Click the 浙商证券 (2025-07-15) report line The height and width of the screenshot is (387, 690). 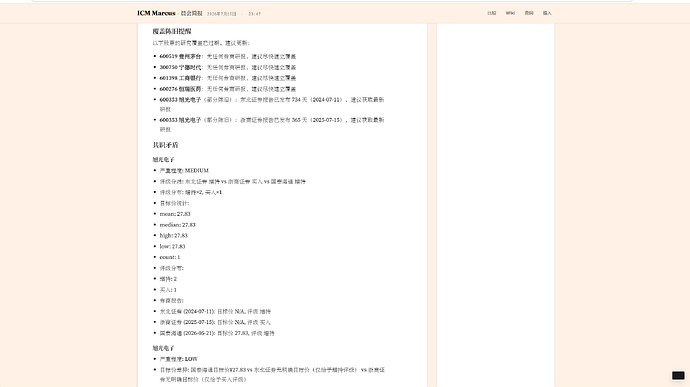[x=215, y=322]
